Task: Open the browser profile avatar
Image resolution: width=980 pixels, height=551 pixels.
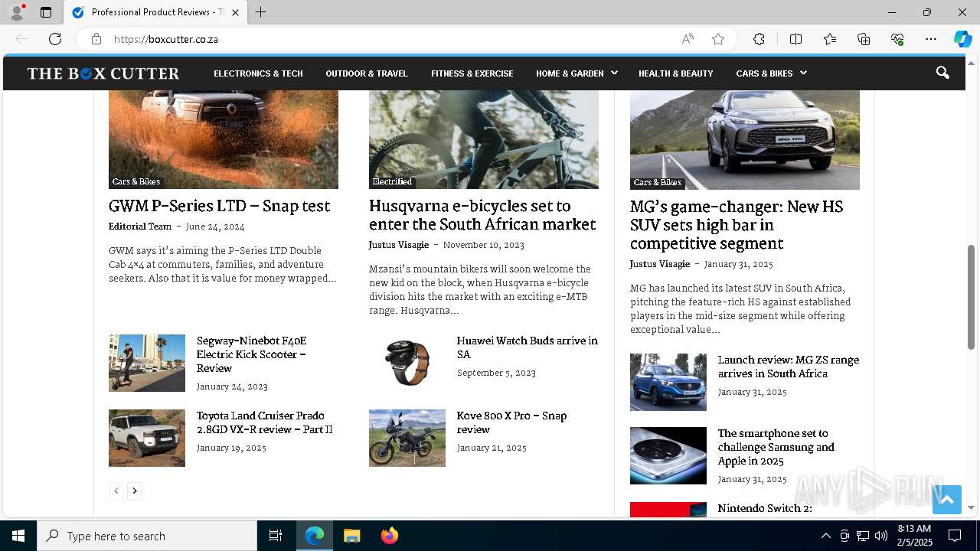Action: pos(17,12)
